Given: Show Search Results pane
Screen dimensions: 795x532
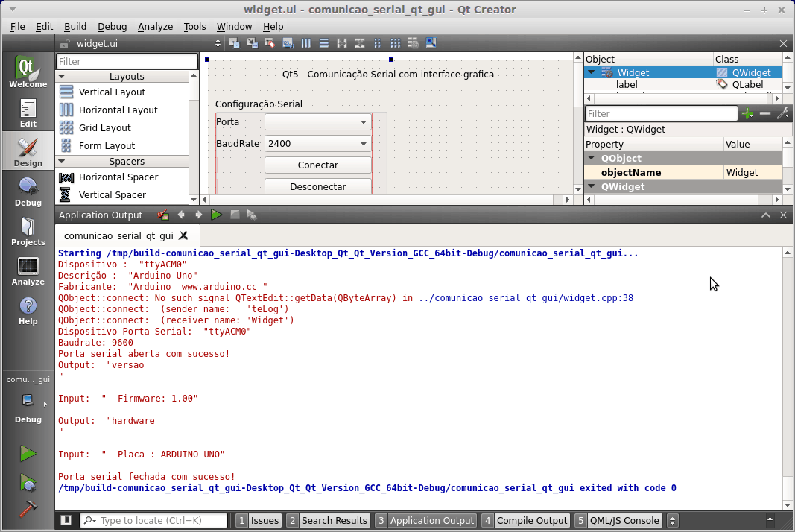Looking at the screenshot, I should coord(327,520).
